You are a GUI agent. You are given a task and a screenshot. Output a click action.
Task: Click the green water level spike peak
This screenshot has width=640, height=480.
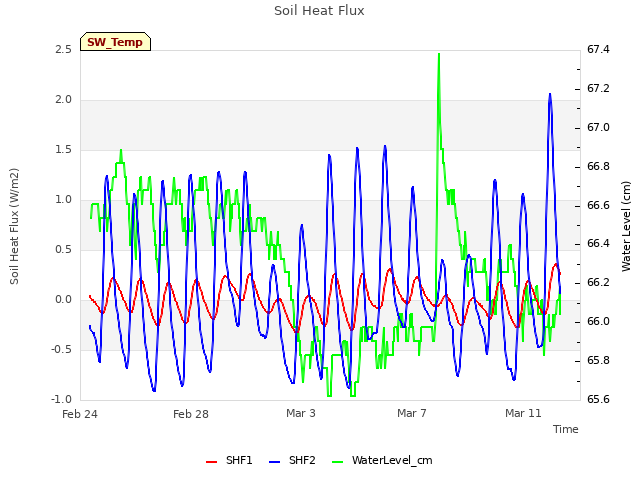click(x=439, y=54)
